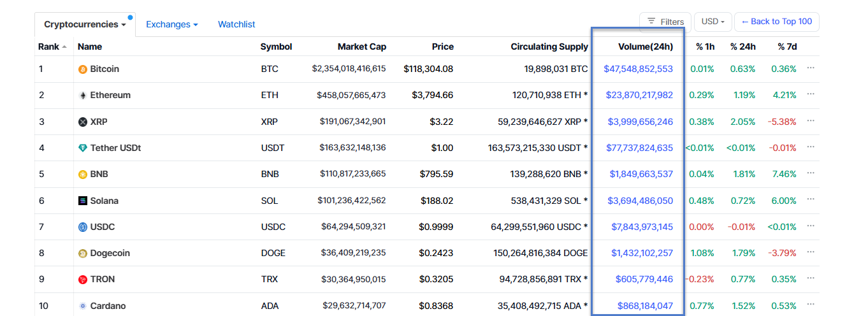Viewport: 868px width, 316px height.
Task: Click Bitcoin price $118,304.08
Action: (428, 69)
